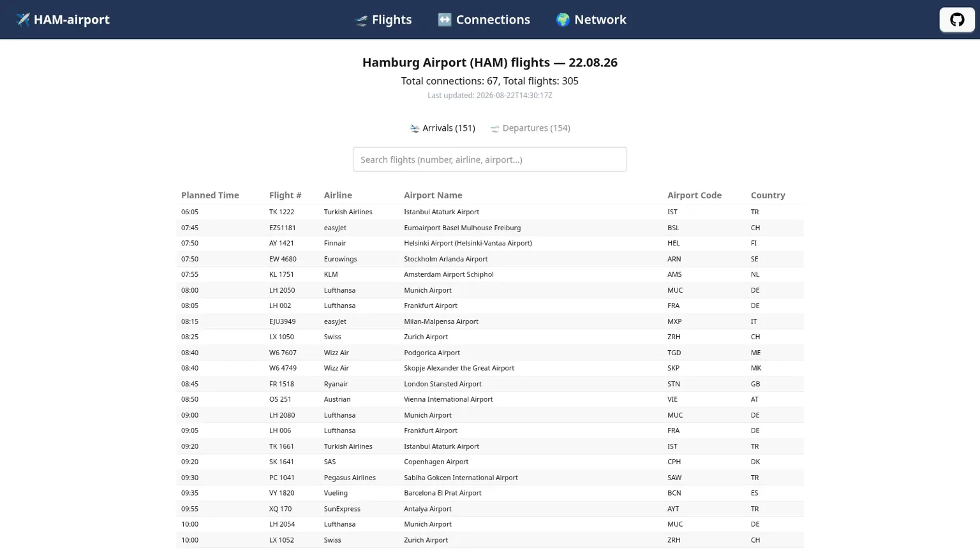Click the Finnair airline cell
The image size is (980, 551).
[x=335, y=243]
